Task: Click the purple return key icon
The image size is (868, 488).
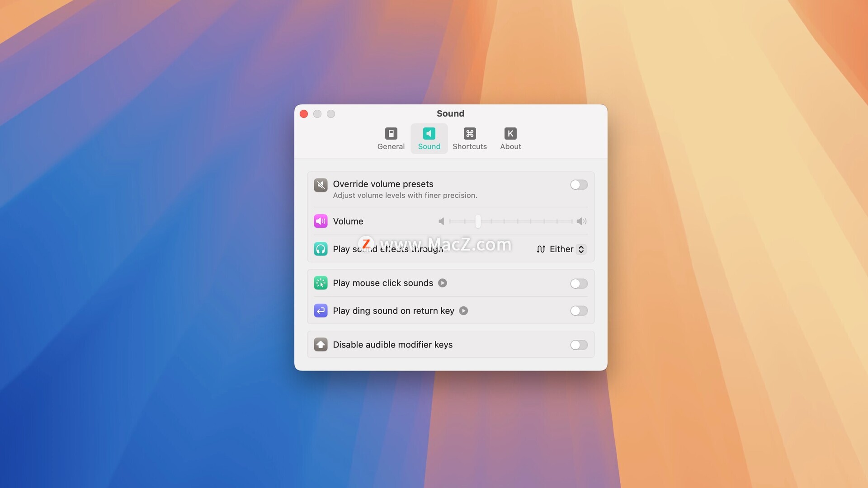Action: tap(321, 311)
